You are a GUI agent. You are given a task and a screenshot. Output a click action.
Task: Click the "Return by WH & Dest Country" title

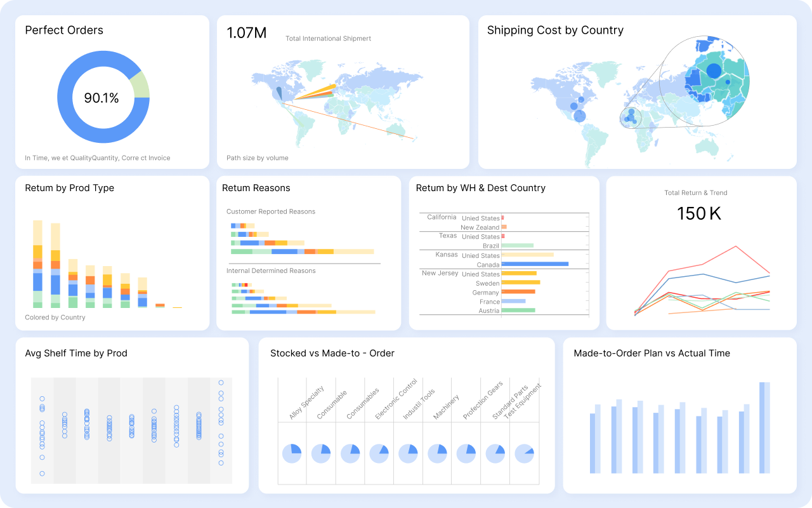pos(481,188)
